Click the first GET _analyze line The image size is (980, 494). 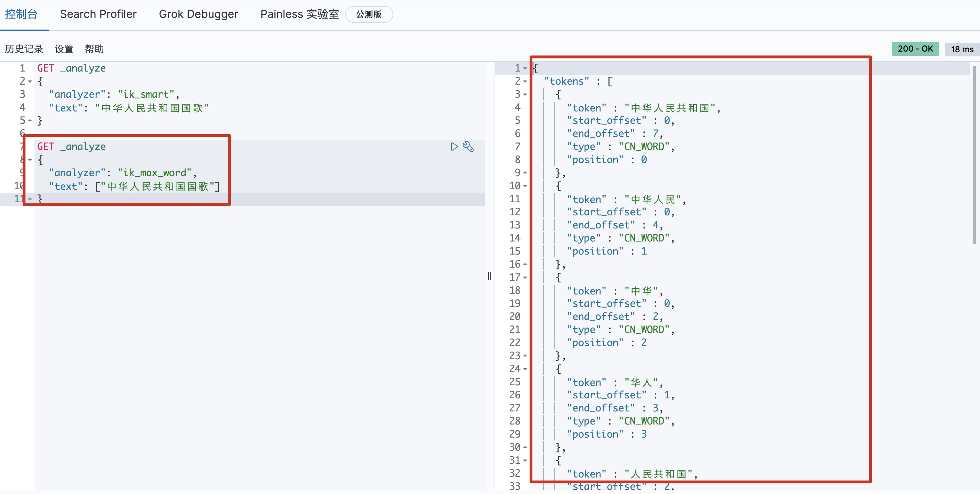72,68
